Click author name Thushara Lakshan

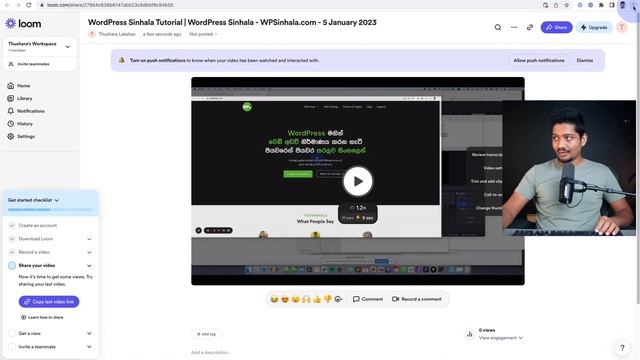coord(117,34)
